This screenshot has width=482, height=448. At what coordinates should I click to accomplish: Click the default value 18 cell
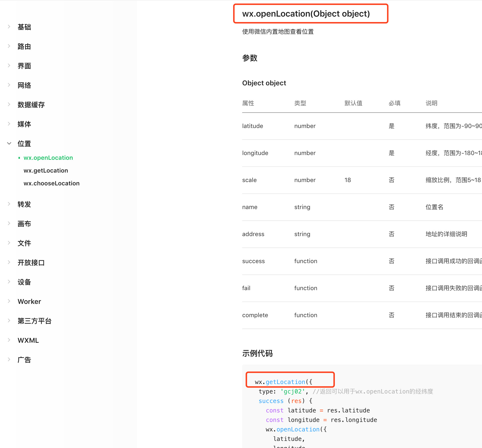pyautogui.click(x=347, y=180)
